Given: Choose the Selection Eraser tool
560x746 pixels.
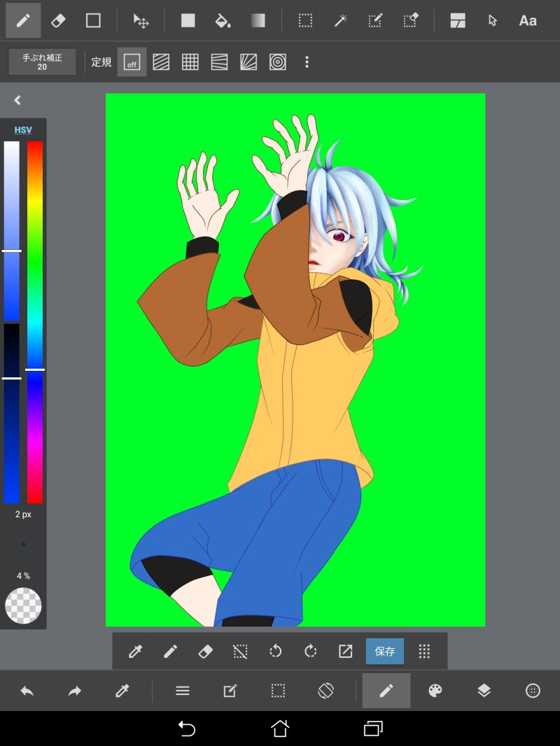Looking at the screenshot, I should click(411, 20).
